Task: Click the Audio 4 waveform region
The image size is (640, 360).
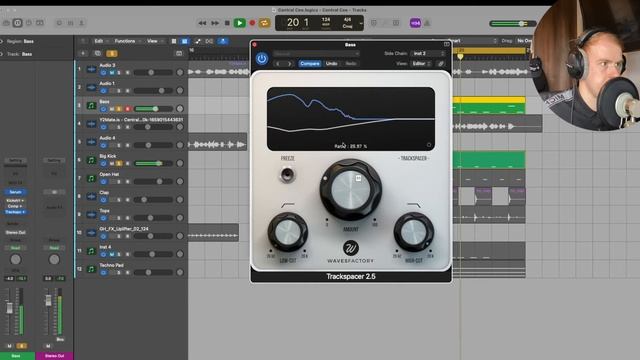Action: point(218,144)
